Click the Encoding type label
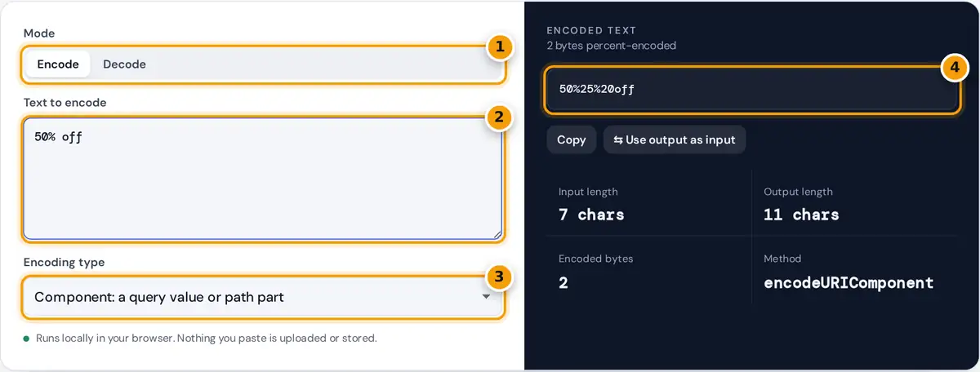 64,263
